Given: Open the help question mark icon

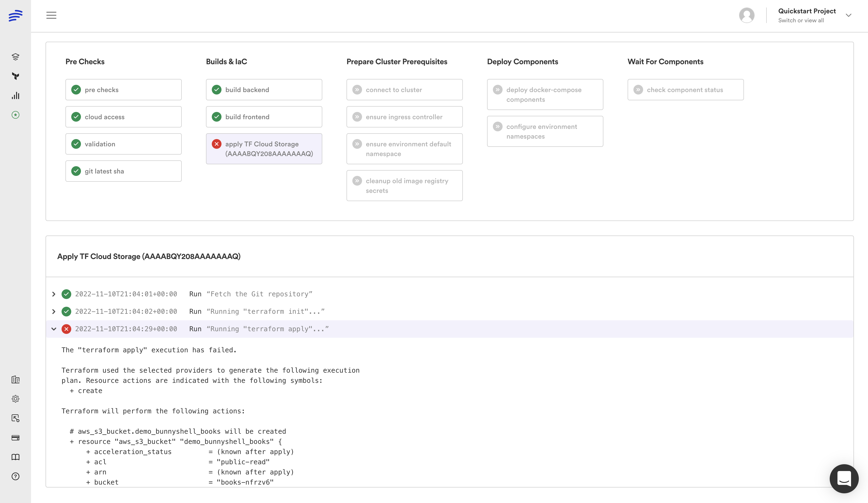Looking at the screenshot, I should coord(16,476).
